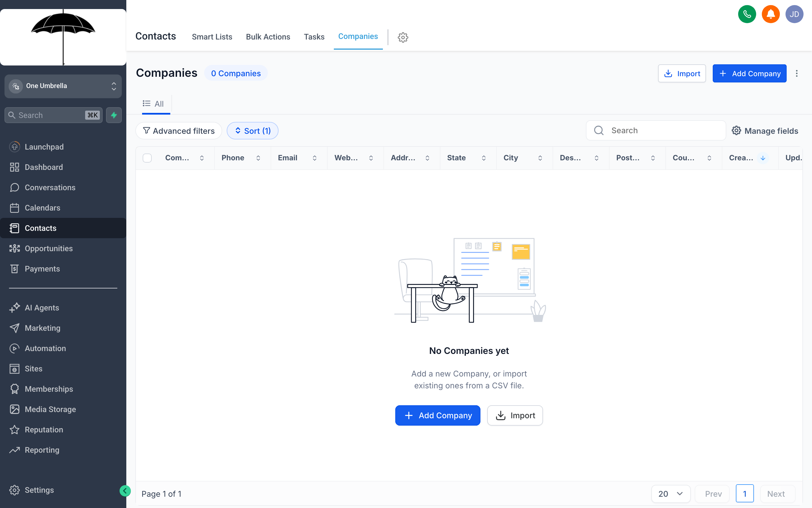Switch to the Smart Lists tab
812x508 pixels.
(x=212, y=37)
